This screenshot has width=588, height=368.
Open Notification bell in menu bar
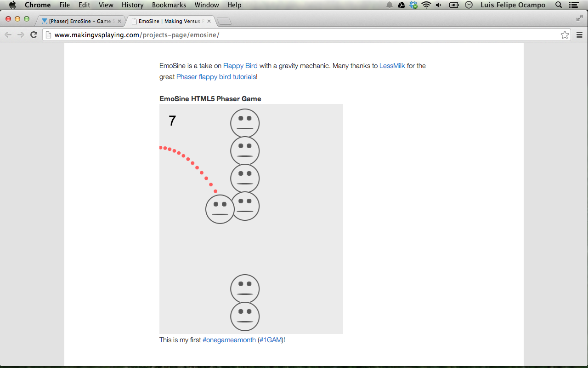point(390,5)
